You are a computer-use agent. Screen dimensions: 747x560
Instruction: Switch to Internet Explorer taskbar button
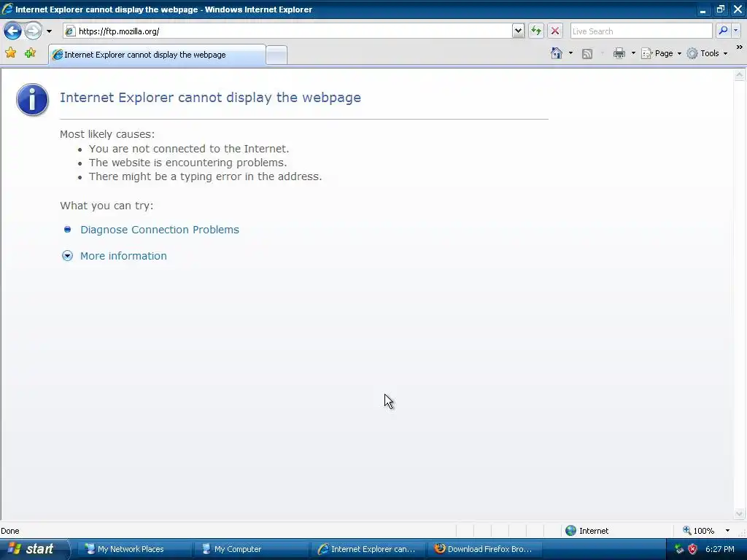point(367,549)
